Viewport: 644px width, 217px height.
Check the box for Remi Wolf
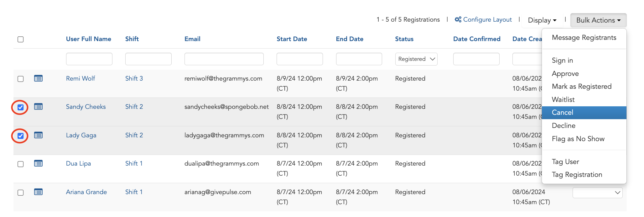point(21,79)
